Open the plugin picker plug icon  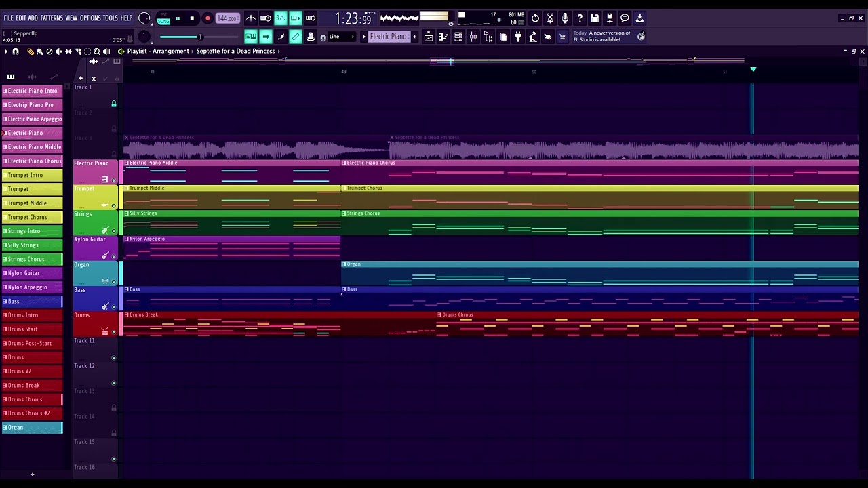[518, 37]
